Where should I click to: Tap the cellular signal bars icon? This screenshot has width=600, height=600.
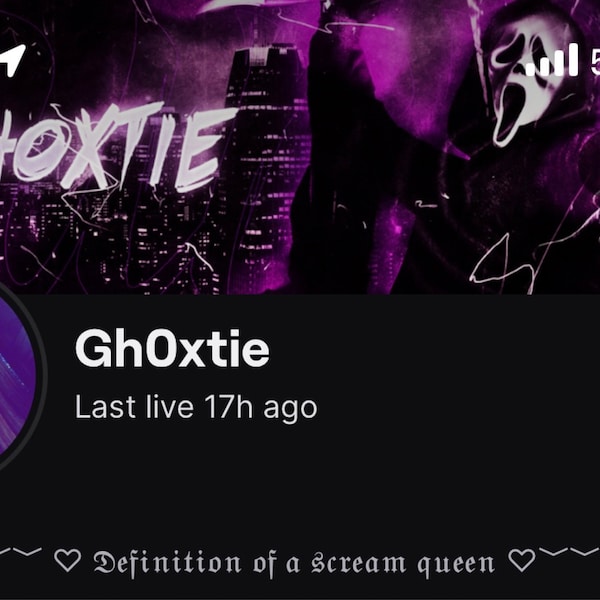551,60
